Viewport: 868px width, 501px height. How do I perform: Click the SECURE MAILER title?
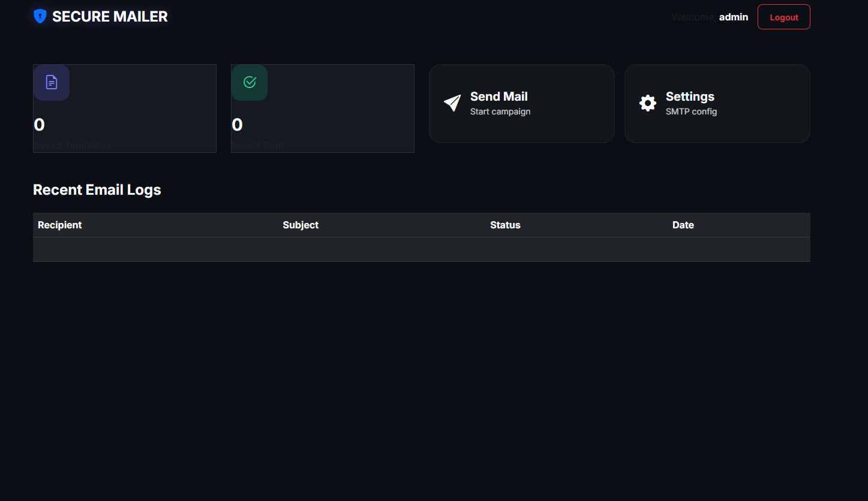[110, 16]
